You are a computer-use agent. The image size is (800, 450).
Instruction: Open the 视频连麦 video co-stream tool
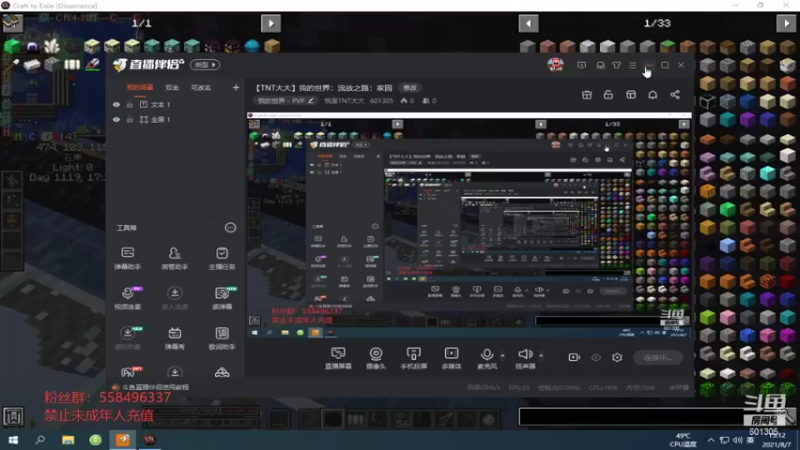tap(128, 298)
